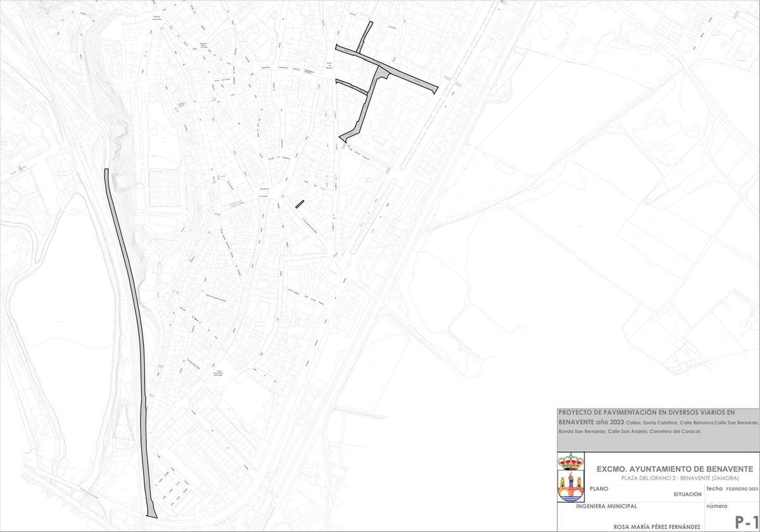Click the line 'Ronda San Bernardo, Calle San Andrés, Carretera del Caracol.'
Viewport: 760px width, 532px height.
point(630,432)
